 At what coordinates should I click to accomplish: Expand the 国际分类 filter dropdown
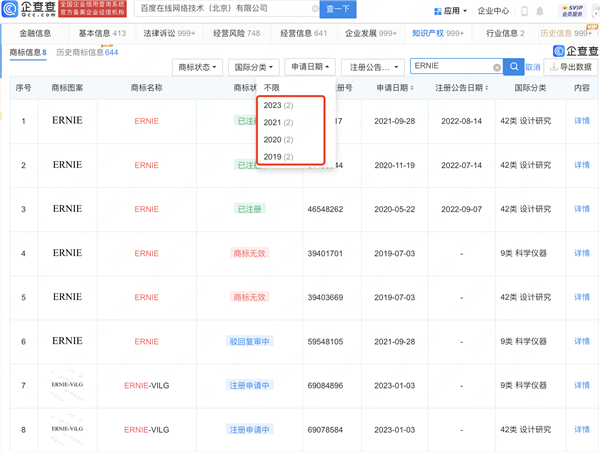(254, 67)
